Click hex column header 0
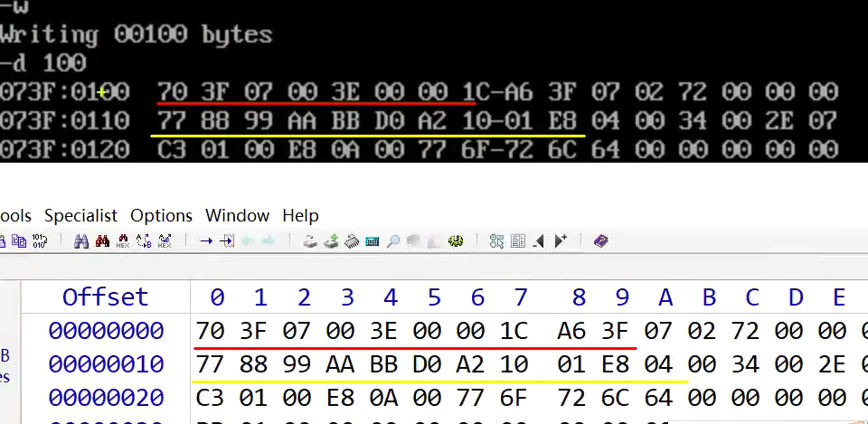 (x=217, y=297)
